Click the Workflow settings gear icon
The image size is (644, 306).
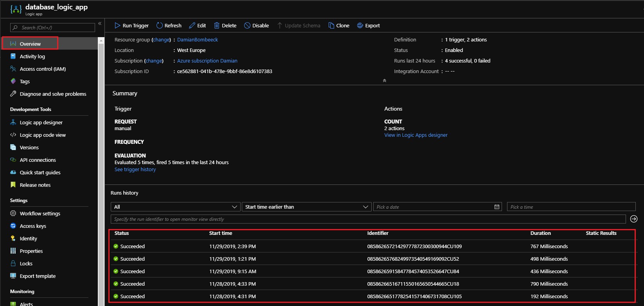(13, 213)
